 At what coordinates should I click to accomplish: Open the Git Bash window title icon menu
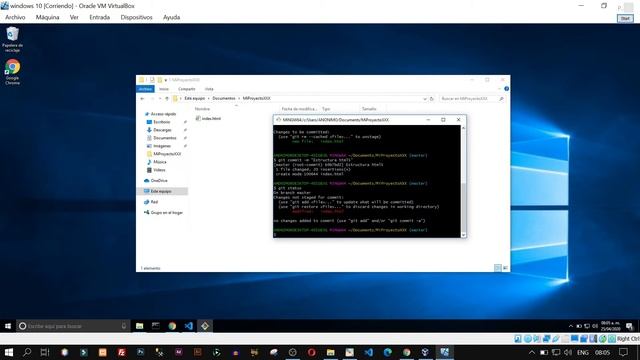[278, 120]
